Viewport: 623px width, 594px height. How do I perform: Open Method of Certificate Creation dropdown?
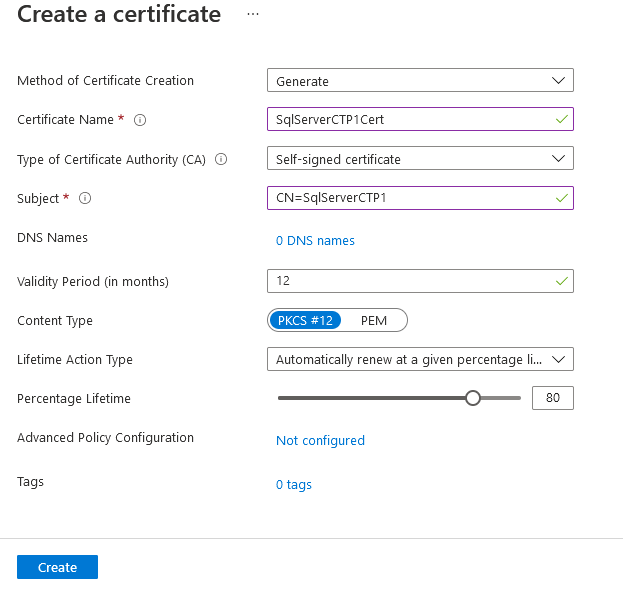click(420, 81)
